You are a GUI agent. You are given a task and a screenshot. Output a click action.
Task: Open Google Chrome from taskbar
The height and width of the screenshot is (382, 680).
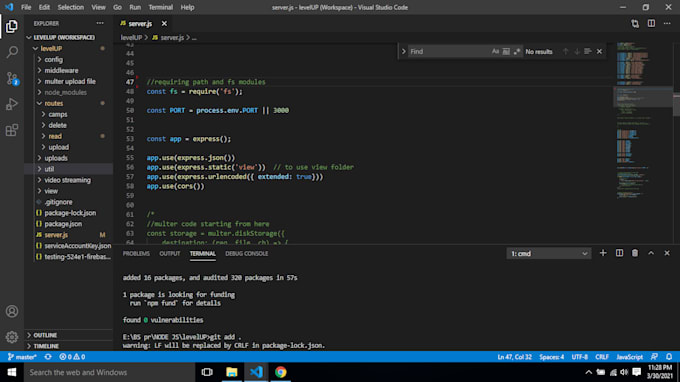coord(281,372)
